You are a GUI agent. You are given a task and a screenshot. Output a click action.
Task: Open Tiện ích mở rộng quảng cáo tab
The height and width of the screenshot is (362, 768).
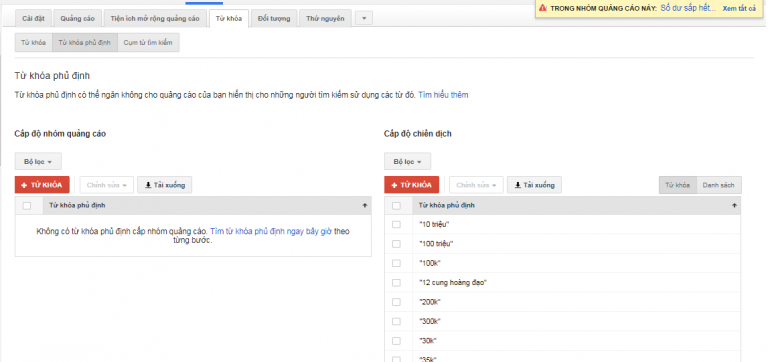point(155,19)
